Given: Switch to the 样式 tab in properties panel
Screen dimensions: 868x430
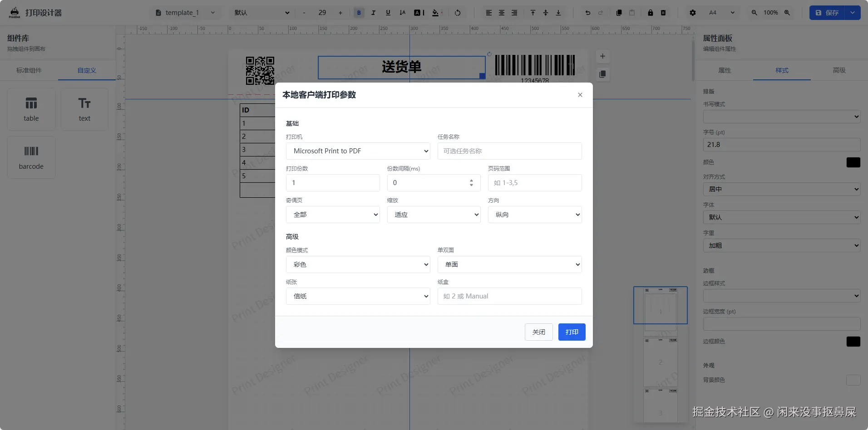Looking at the screenshot, I should (x=782, y=70).
